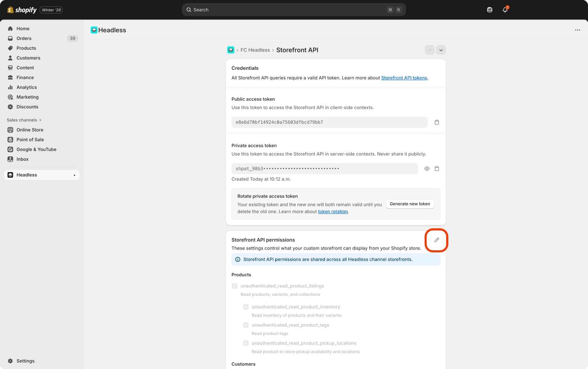588x369 pixels.
Task: Click the Headless channel sidebar icon
Action: (x=10, y=175)
